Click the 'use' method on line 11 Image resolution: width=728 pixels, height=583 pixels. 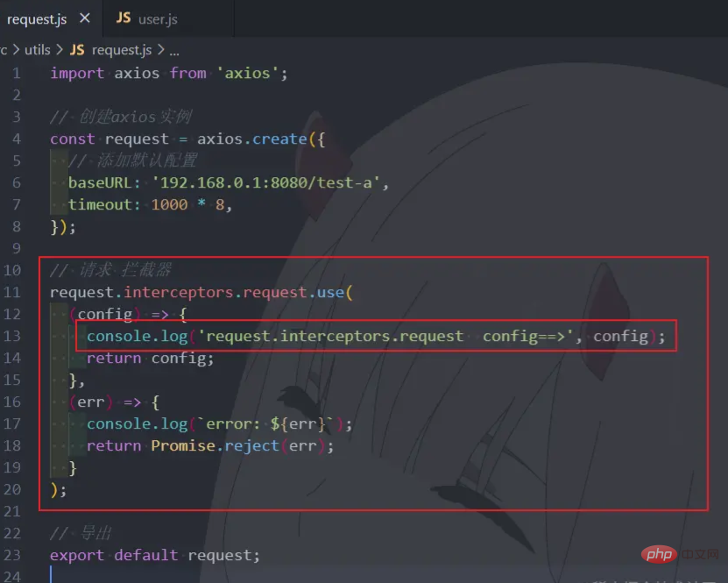(x=330, y=292)
